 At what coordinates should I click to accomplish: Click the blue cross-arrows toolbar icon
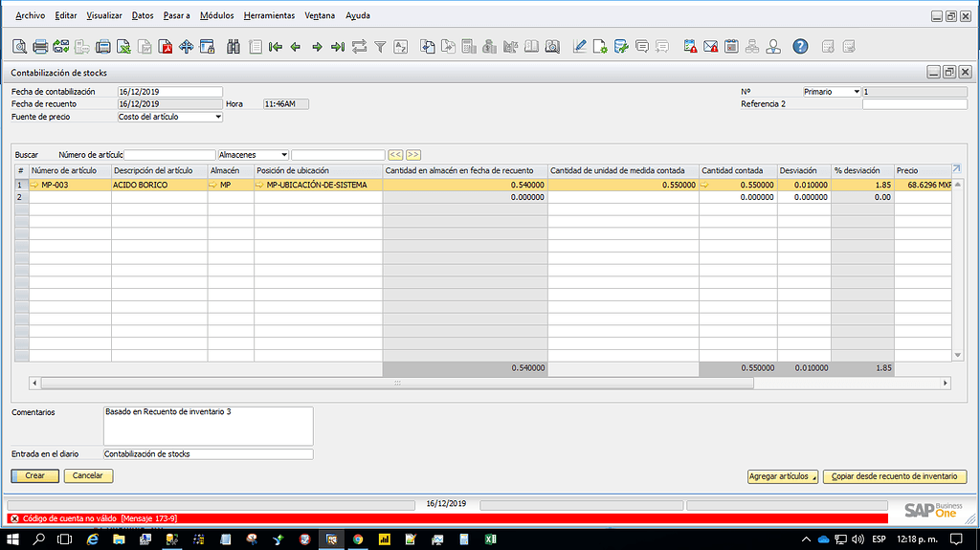[187, 47]
